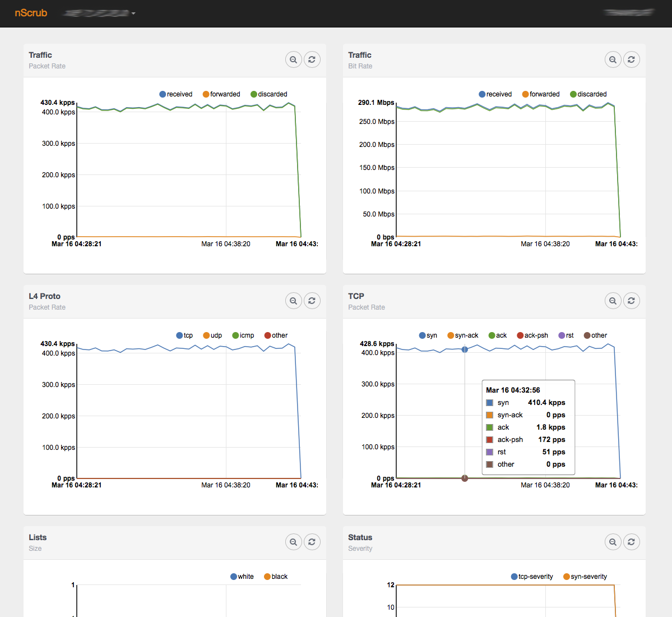The image size is (672, 617).
Task: Select the 1.8 kpps ack tooltip value
Action: click(551, 427)
